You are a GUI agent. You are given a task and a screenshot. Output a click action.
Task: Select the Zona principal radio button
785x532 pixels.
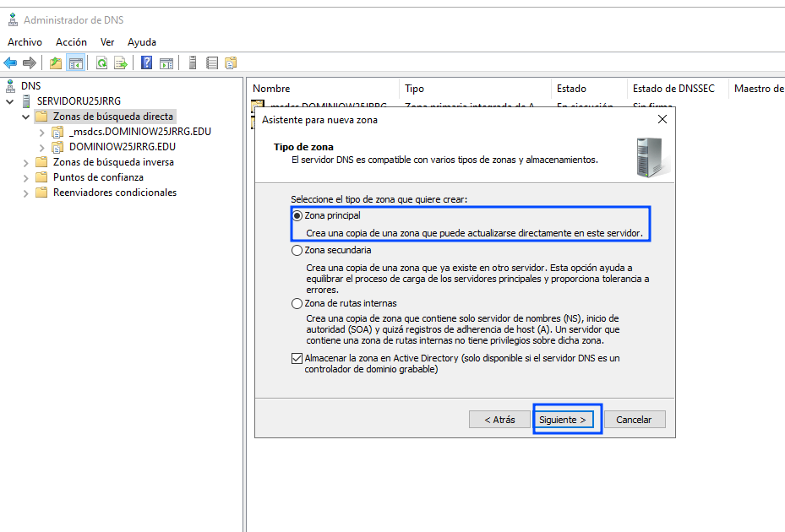(x=297, y=215)
